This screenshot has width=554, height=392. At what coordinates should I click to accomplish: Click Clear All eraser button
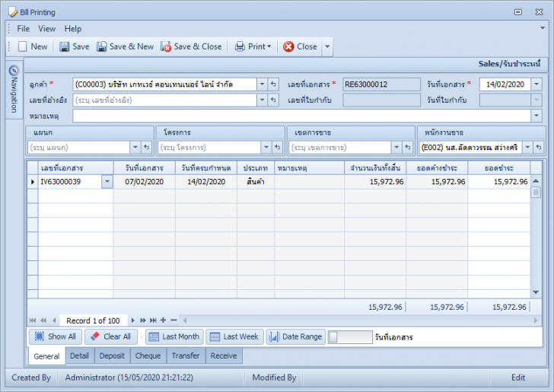coord(110,336)
